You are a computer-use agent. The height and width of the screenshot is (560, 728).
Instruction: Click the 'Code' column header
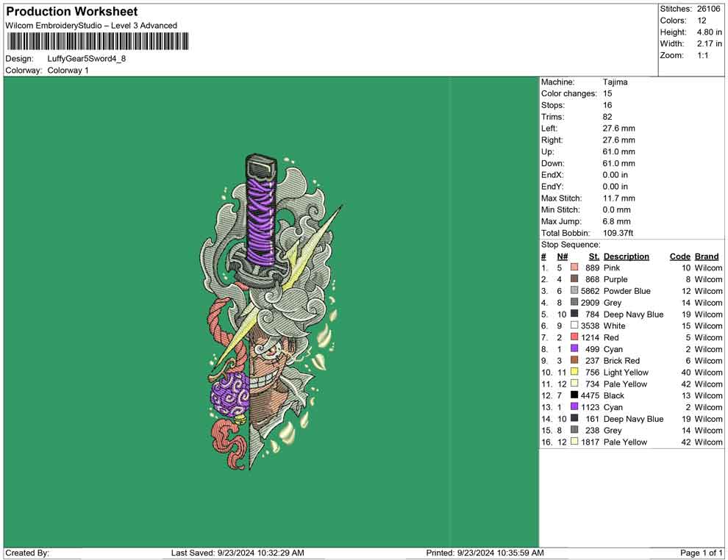(x=679, y=256)
